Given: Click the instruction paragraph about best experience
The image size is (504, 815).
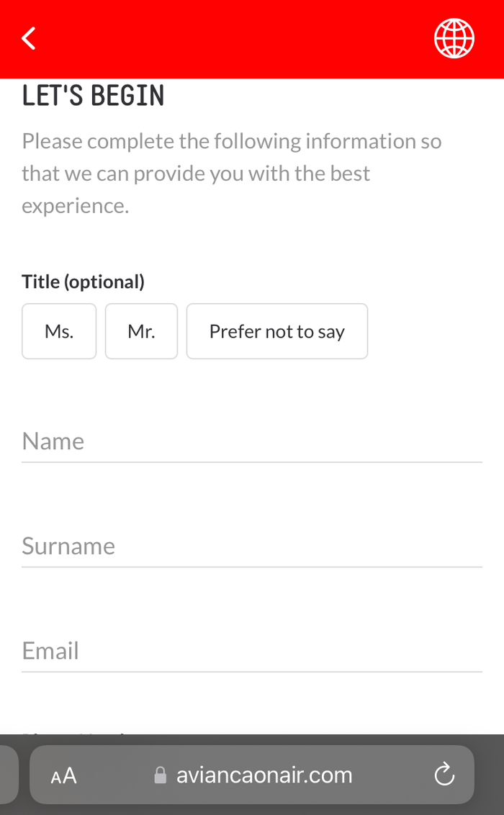Looking at the screenshot, I should pos(232,174).
